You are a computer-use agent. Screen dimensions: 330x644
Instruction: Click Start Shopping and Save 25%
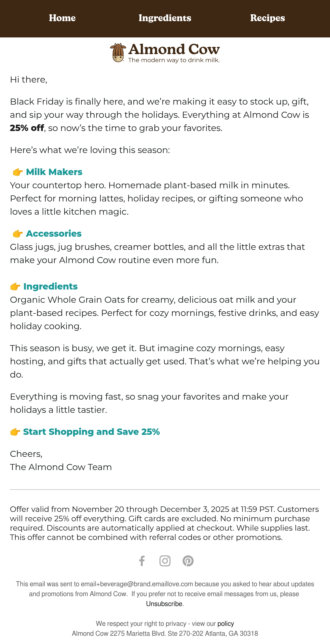91,432
